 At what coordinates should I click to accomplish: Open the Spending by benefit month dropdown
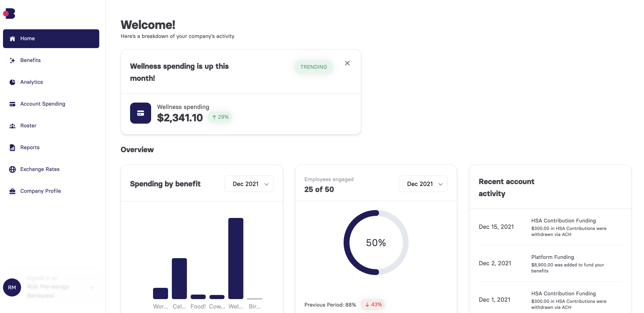[249, 184]
